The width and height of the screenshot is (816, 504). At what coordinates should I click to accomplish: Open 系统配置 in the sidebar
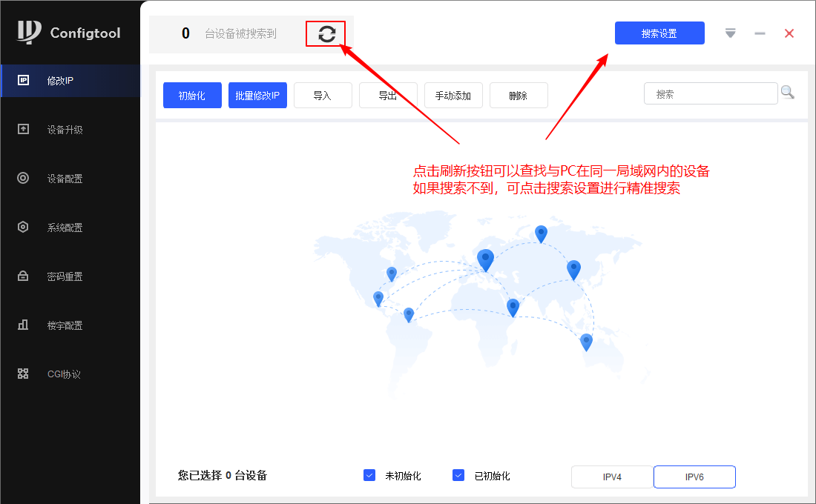coord(70,228)
